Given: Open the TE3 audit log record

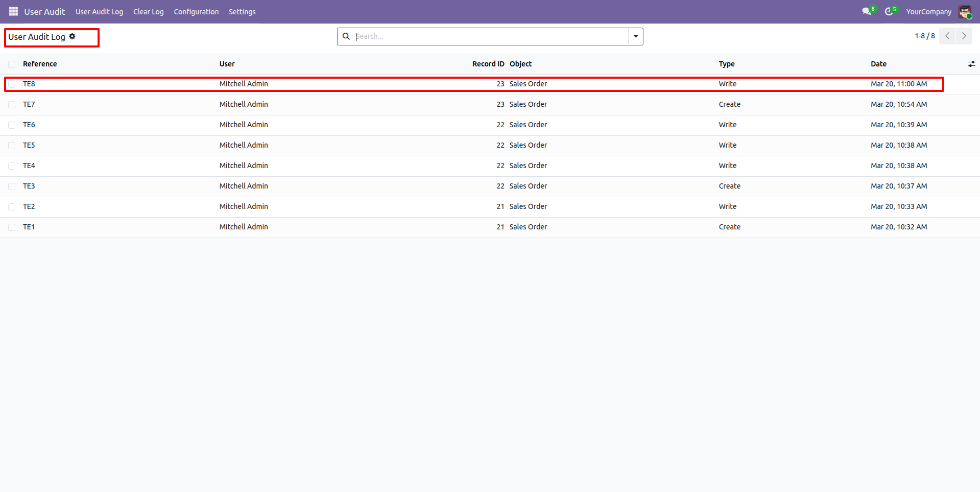Looking at the screenshot, I should point(29,186).
